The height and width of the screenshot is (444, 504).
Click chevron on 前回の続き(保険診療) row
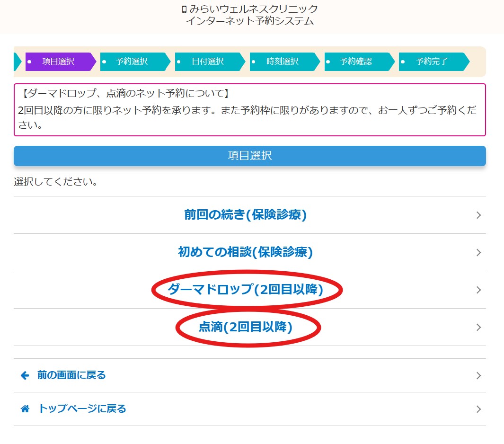478,215
